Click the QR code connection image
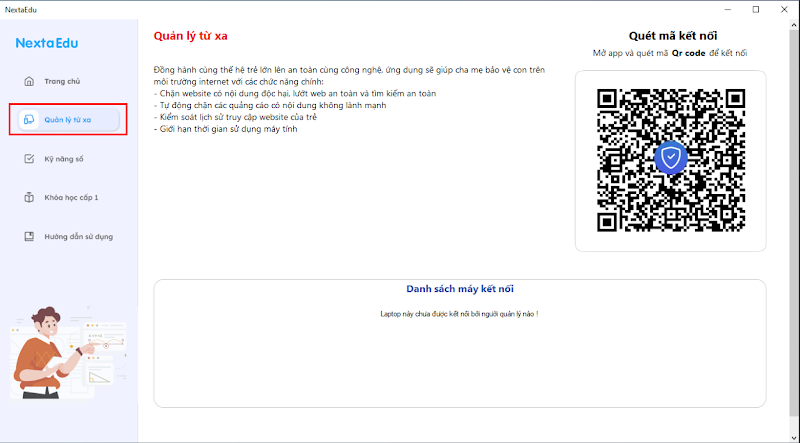The width and height of the screenshot is (800, 443). click(x=671, y=160)
